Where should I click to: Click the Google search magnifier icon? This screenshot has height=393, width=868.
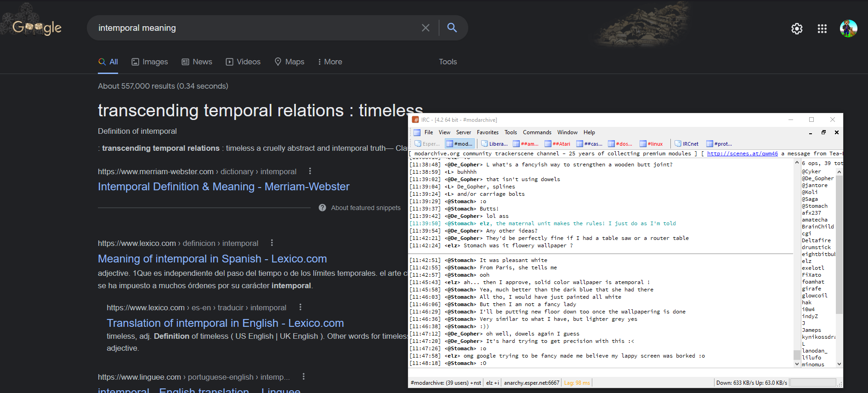click(x=452, y=28)
